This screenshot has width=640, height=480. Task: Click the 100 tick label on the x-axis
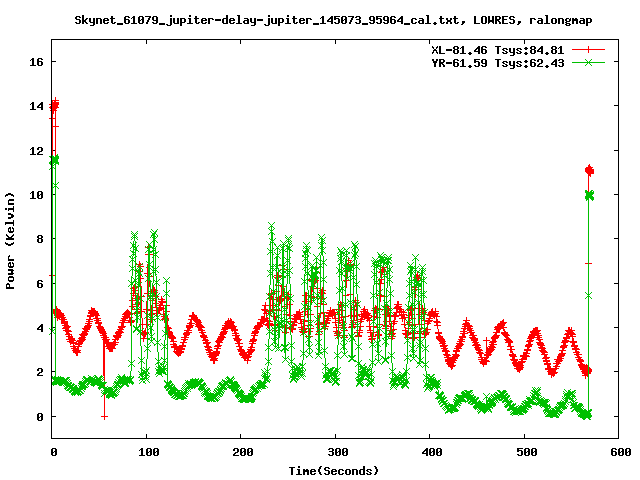click(147, 452)
